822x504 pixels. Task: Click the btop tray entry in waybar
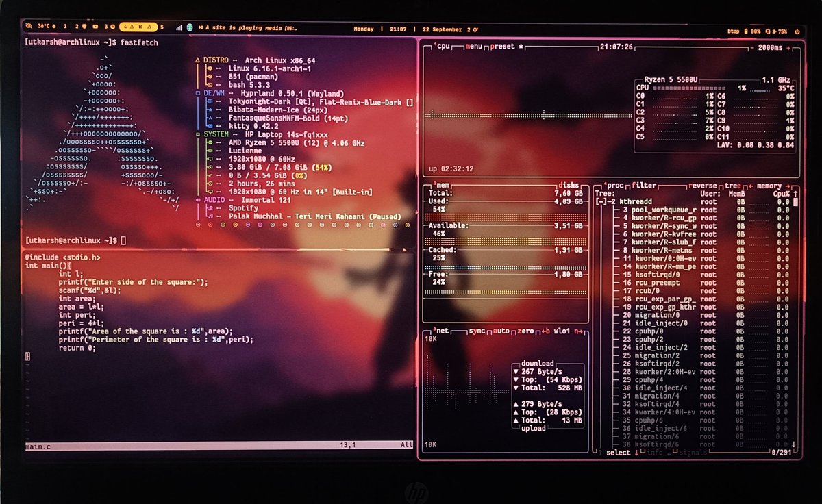point(733,31)
